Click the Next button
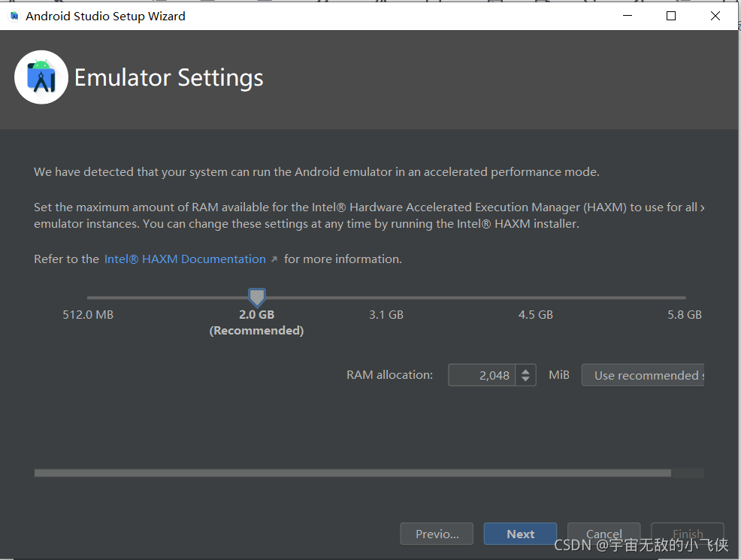741x560 pixels. [x=520, y=534]
